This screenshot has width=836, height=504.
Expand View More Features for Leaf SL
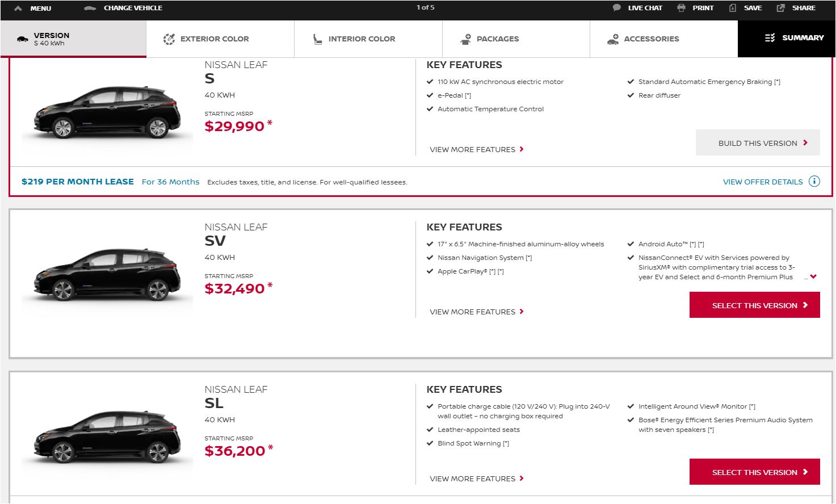pos(476,478)
